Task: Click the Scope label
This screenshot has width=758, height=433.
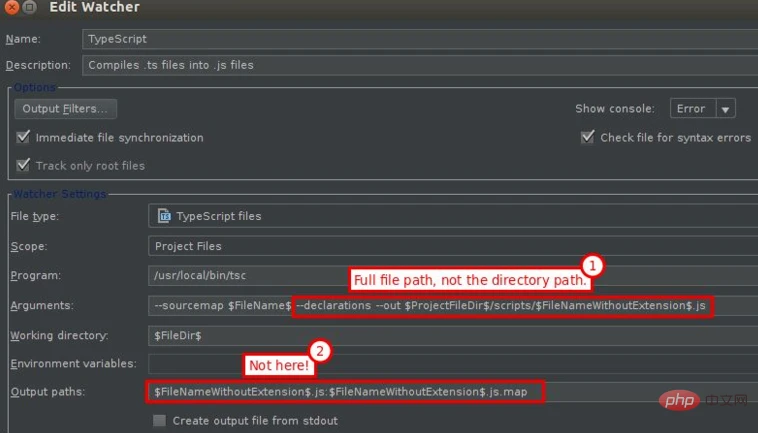Action: pyautogui.click(x=29, y=246)
